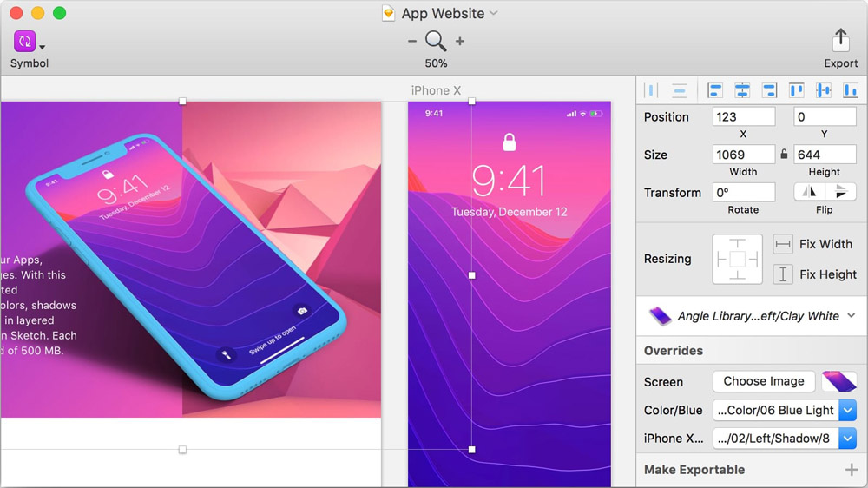Image resolution: width=868 pixels, height=488 pixels.
Task: Open the Angle Library symbol selector
Action: [x=752, y=316]
